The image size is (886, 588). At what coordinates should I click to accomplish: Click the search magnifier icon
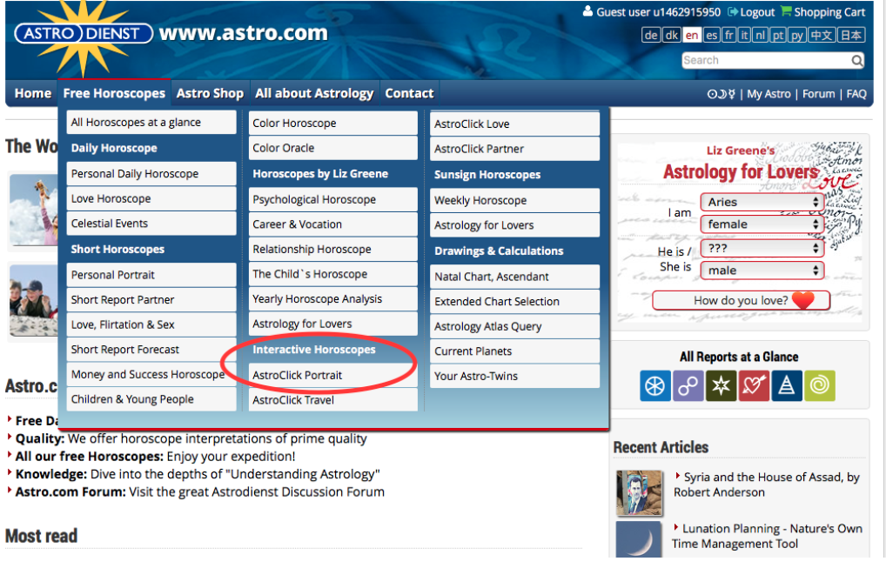(857, 60)
